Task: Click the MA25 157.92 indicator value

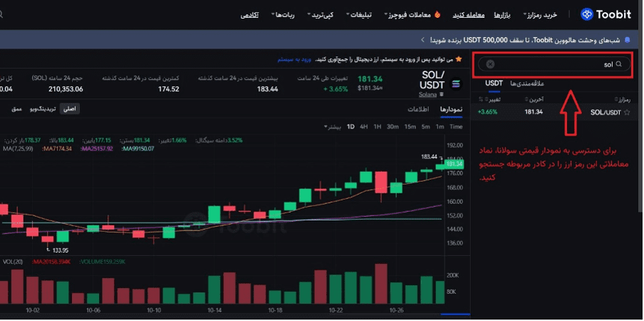Action: pyautogui.click(x=97, y=148)
